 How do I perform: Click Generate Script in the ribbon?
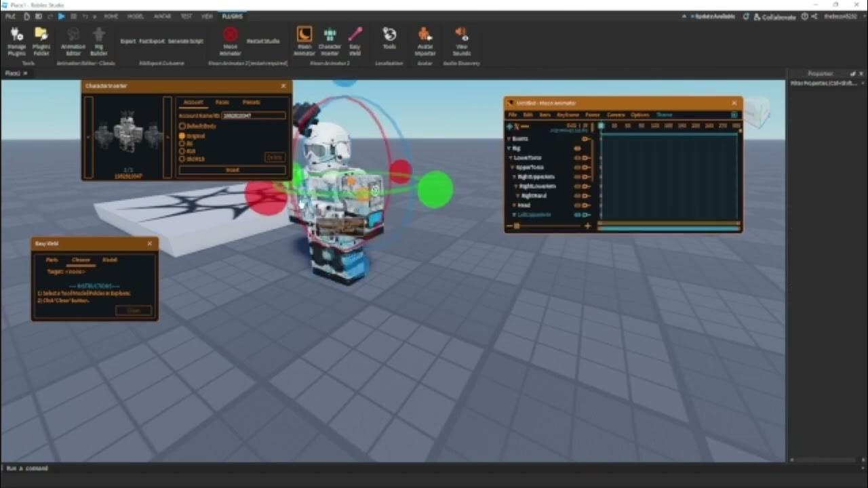[185, 41]
